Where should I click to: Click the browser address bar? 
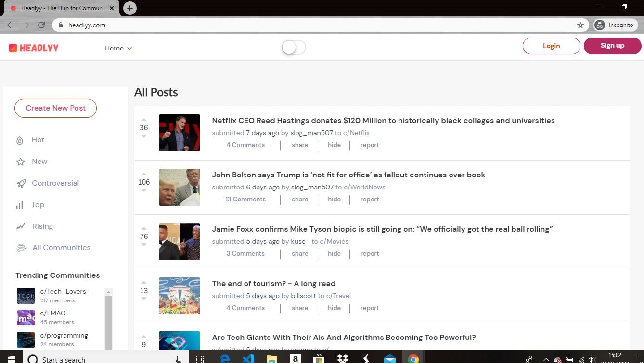[318, 25]
